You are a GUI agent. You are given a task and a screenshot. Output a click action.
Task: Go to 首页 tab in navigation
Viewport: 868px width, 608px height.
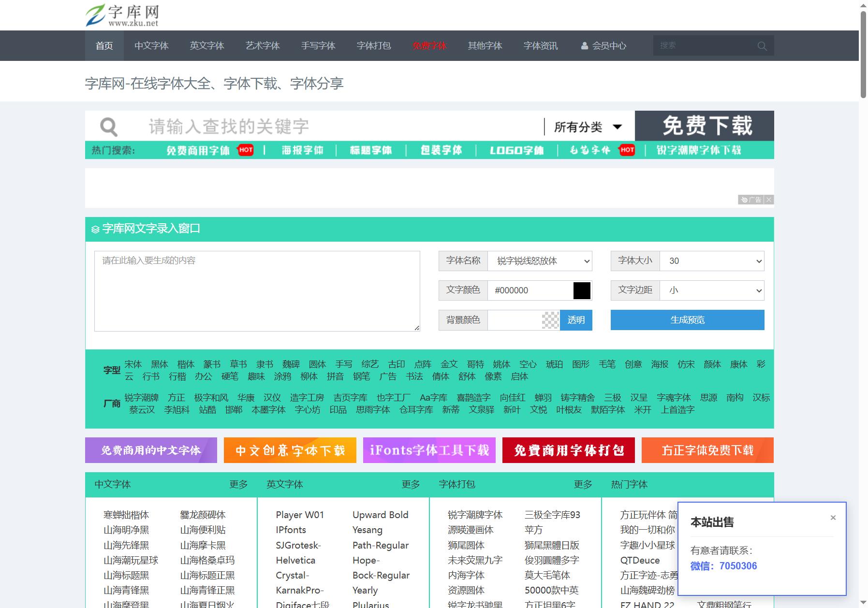tap(104, 46)
